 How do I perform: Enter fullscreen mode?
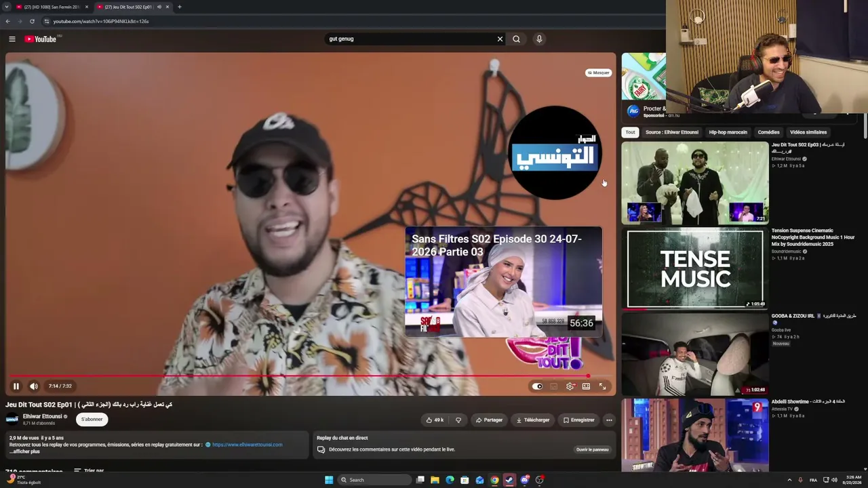point(602,386)
